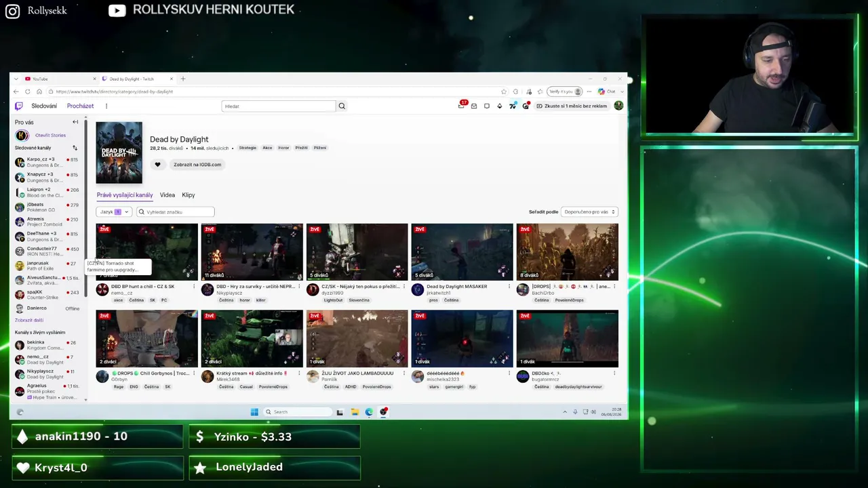Image resolution: width=868 pixels, height=488 pixels.
Task: Open options for Krátký stream card
Action: pyautogui.click(x=299, y=373)
